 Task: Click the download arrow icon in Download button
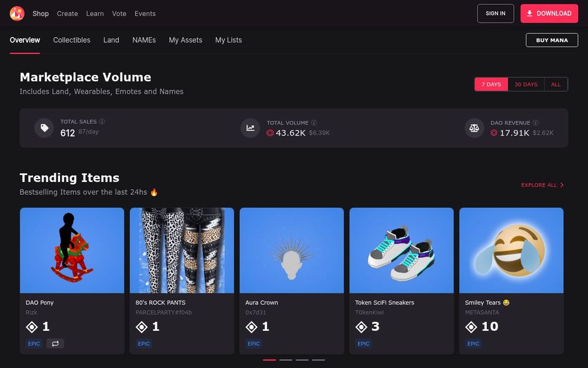(530, 14)
